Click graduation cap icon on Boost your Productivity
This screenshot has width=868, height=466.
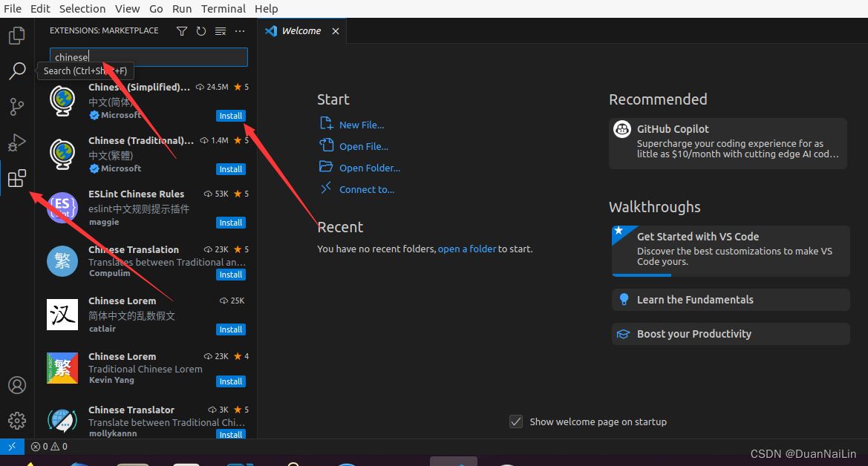(623, 334)
